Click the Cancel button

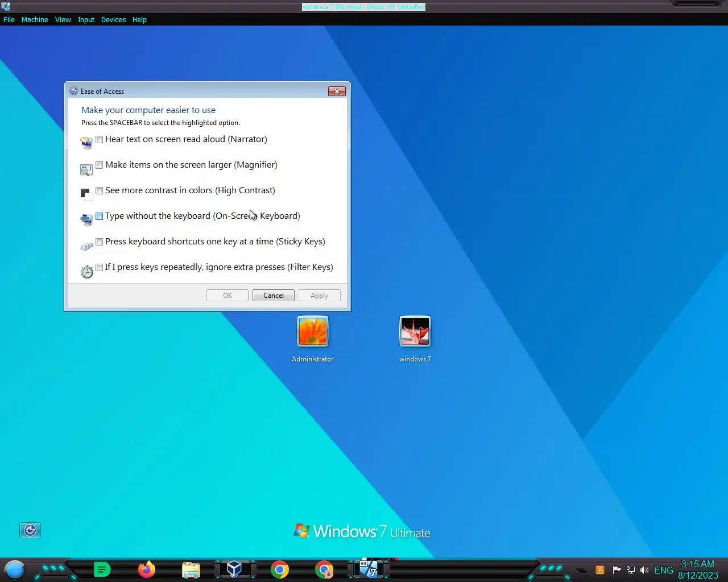point(274,296)
